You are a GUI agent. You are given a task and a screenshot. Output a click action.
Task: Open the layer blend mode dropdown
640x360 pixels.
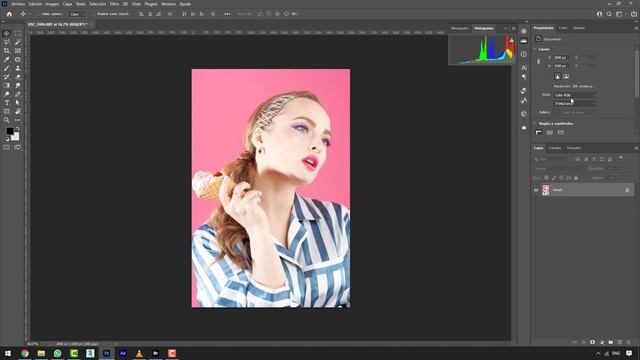coord(559,169)
